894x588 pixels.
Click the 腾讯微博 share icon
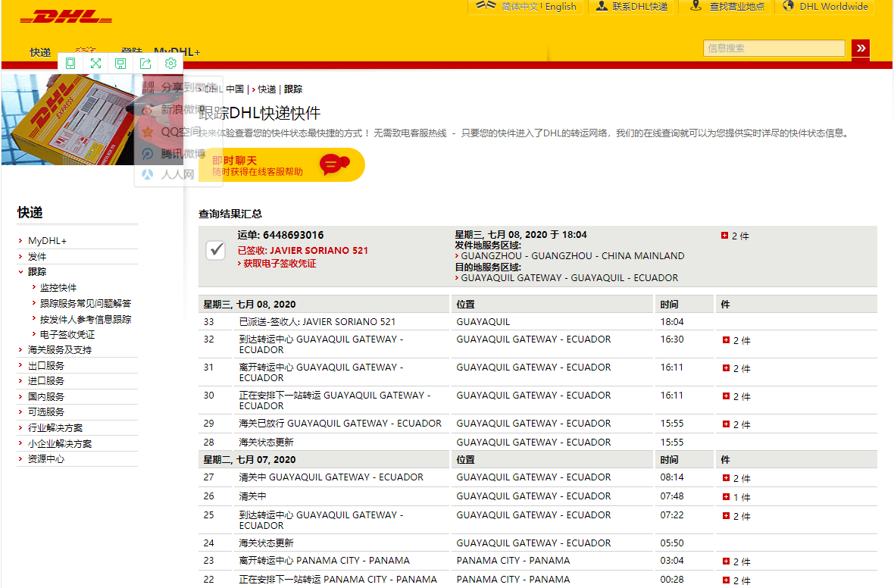[x=148, y=153]
